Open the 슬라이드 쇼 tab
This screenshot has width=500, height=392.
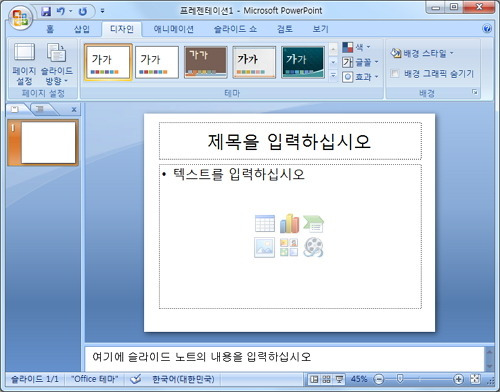(235, 29)
